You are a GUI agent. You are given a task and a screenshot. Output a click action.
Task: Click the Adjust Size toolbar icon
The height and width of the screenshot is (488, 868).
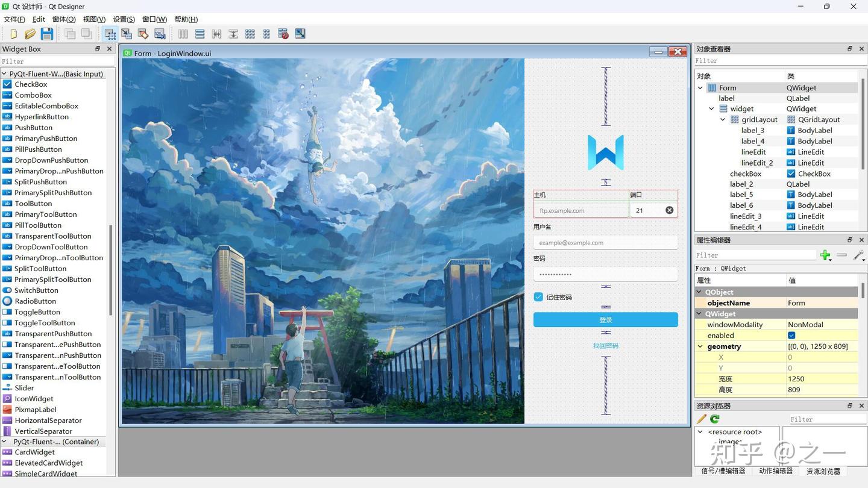(300, 34)
